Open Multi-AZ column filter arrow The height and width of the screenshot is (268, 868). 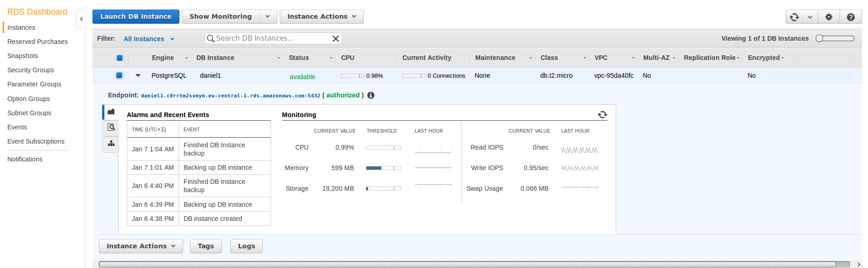(x=674, y=58)
